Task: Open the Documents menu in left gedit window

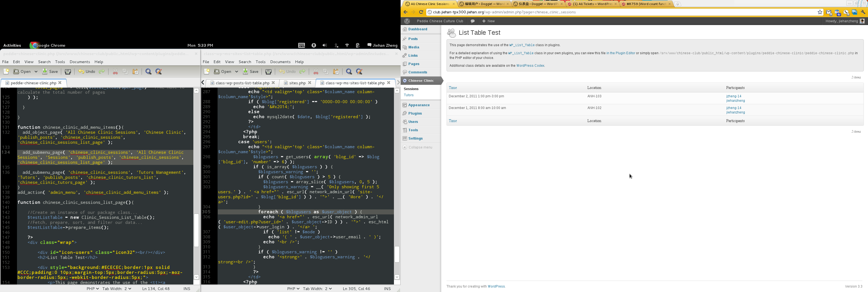Action: (80, 62)
